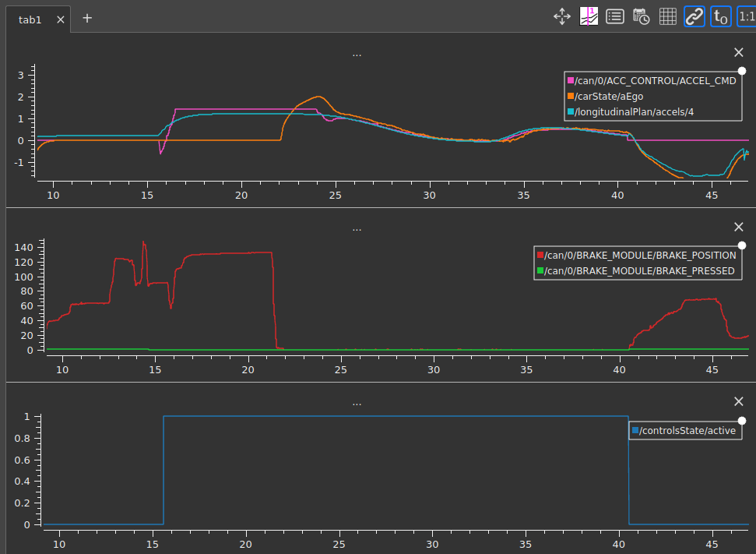Select the 1:1 ratio icon
Viewport: 756px width, 554px height.
point(745,16)
